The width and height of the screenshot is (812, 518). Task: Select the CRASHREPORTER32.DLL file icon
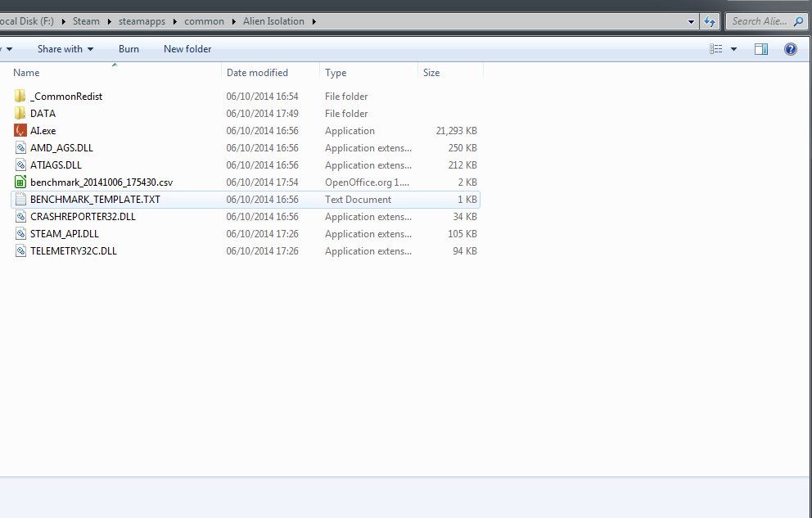tap(20, 216)
